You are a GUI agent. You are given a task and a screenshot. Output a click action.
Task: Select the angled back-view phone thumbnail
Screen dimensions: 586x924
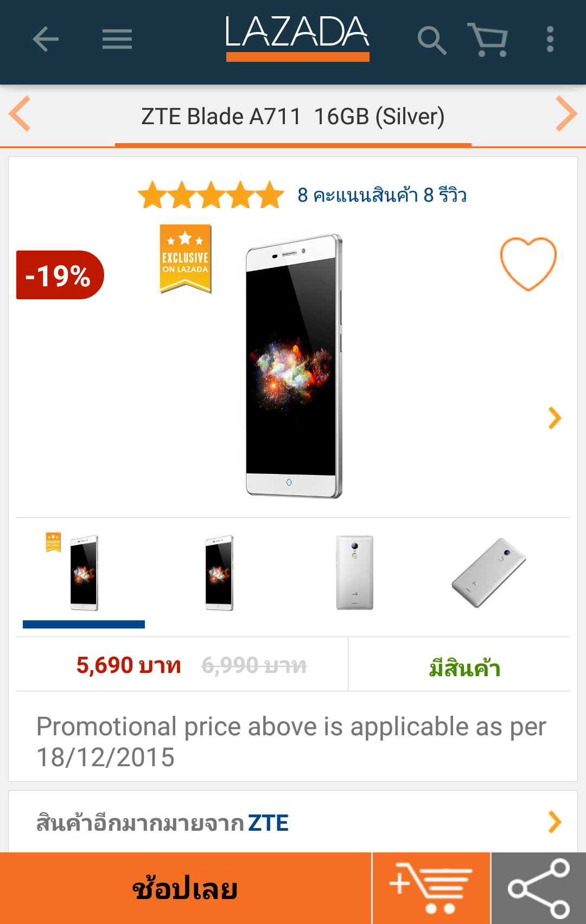(x=489, y=573)
